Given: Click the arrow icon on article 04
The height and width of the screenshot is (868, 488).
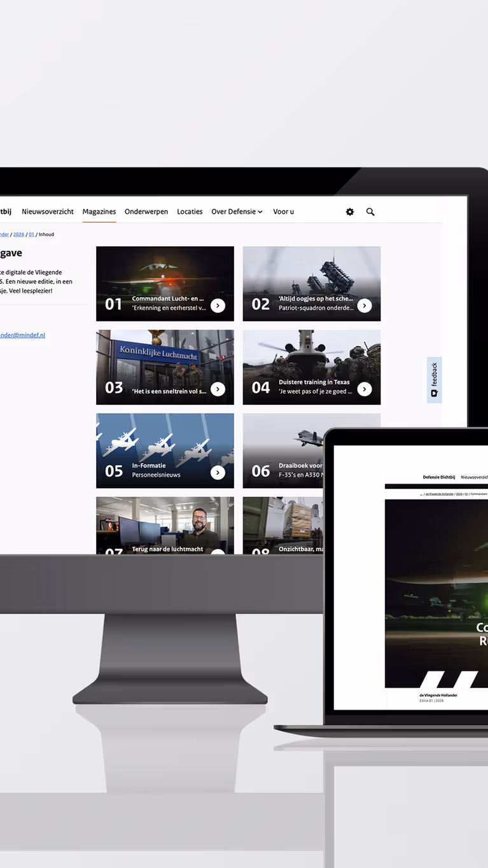Looking at the screenshot, I should click(365, 389).
